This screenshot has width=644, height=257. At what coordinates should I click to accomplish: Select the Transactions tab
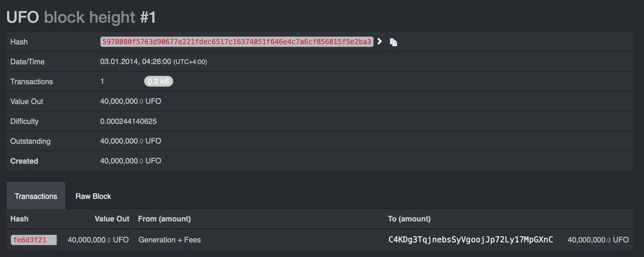[x=36, y=196]
